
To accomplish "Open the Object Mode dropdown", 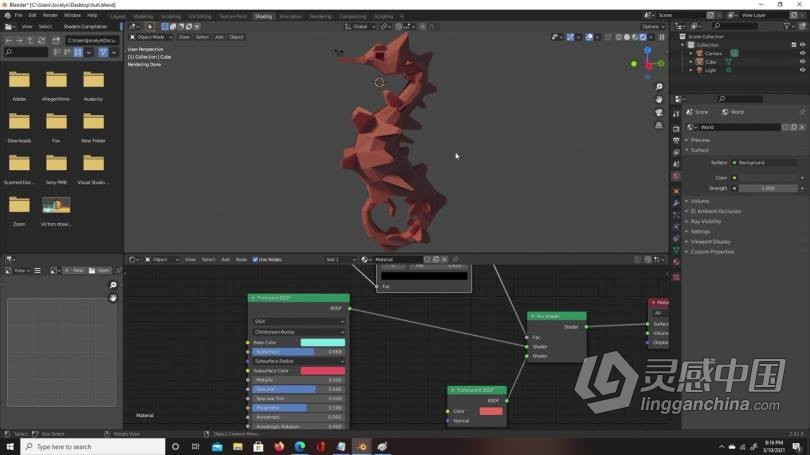I will click(150, 37).
